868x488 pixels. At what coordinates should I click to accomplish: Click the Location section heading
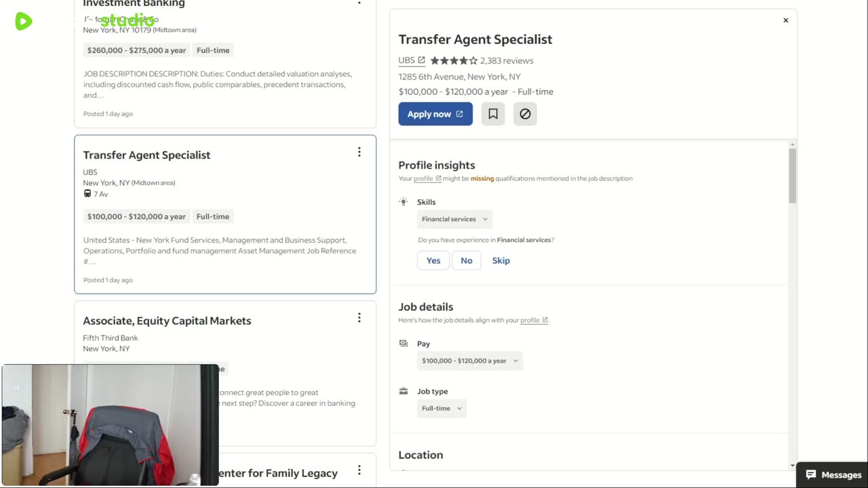(420, 455)
